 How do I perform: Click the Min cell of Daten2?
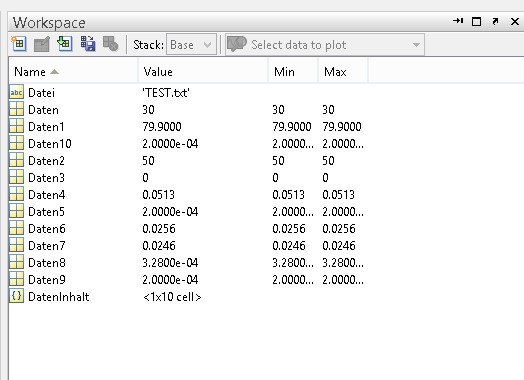coord(278,161)
